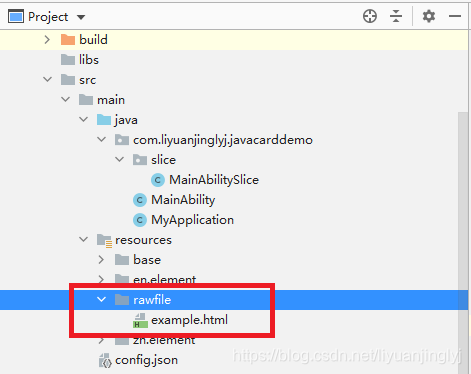Viewport: 471px width, 374px height.
Task: Open the Project view dropdown
Action: click(x=81, y=17)
